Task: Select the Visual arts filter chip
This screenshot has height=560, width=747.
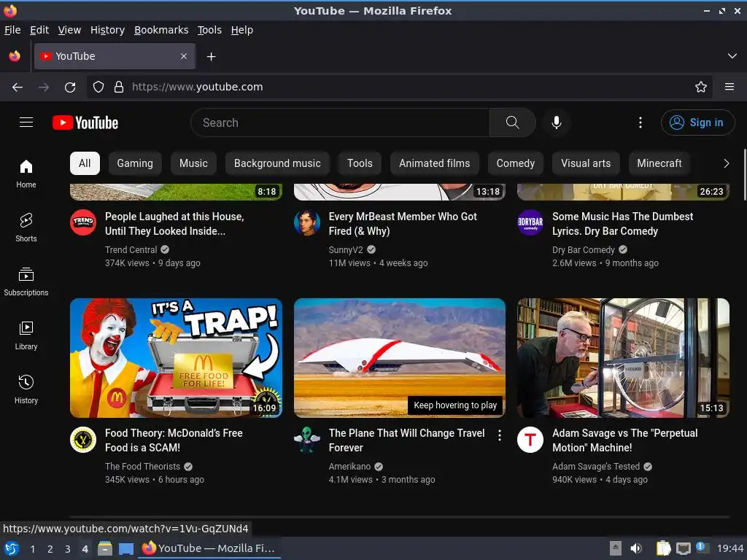Action: coord(586,163)
